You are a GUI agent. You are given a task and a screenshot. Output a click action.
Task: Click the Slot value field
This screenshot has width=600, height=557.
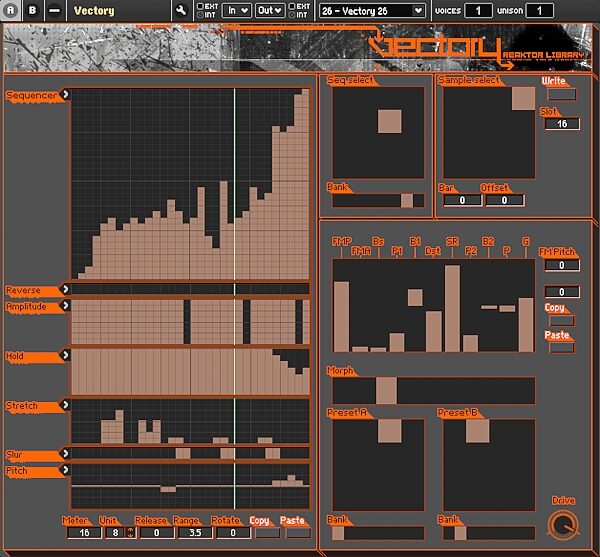point(562,124)
